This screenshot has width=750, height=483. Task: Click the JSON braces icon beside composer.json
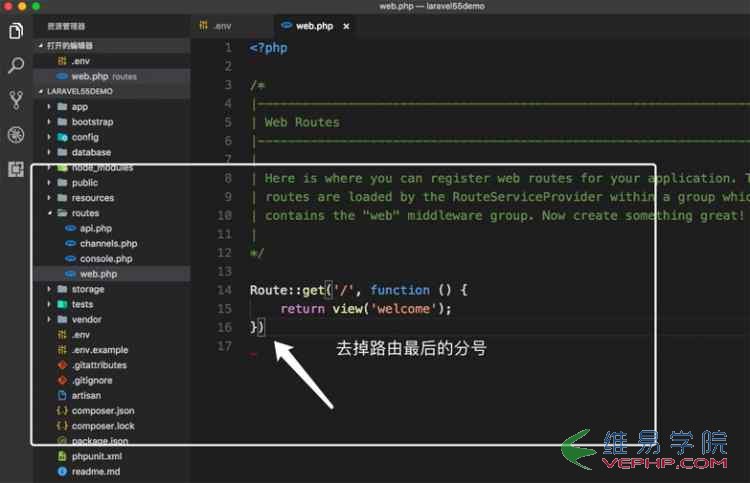(62, 411)
